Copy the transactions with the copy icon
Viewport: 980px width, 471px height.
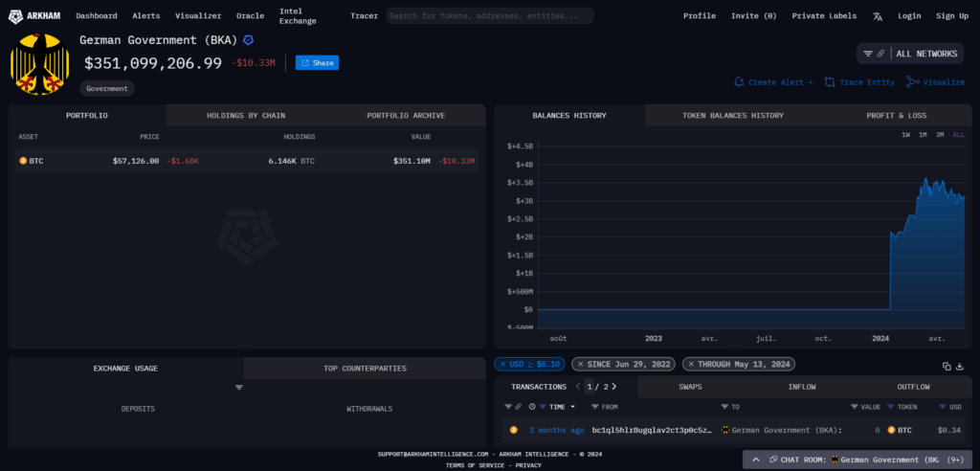coord(947,367)
